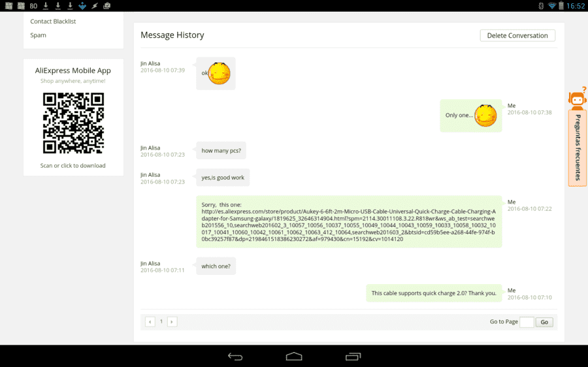Screen dimensions: 588x367
Task: Click 'Shop anywhere, anytime!' tagline
Action: pyautogui.click(x=73, y=81)
